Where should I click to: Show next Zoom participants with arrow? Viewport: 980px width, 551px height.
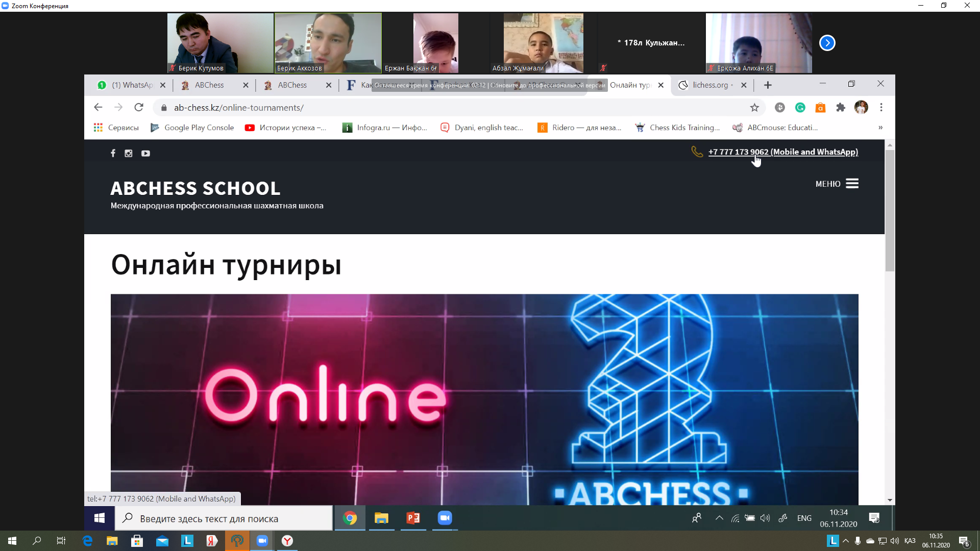827,43
